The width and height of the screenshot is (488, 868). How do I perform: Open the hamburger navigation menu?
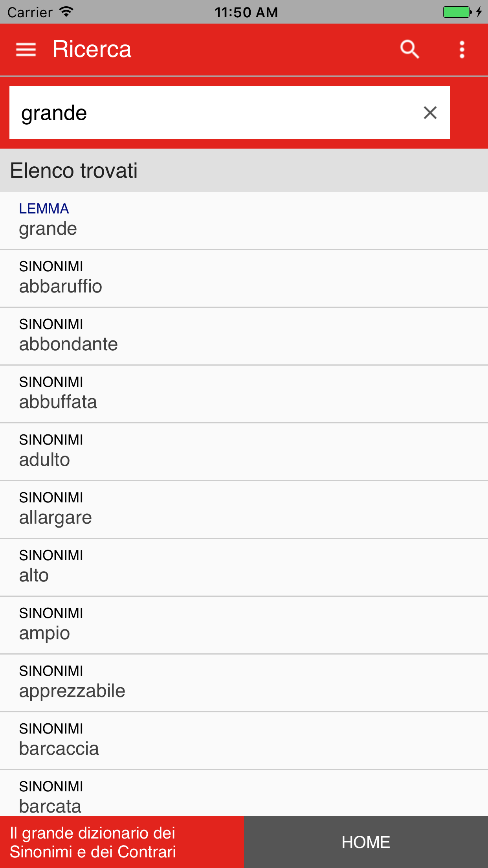point(26,50)
